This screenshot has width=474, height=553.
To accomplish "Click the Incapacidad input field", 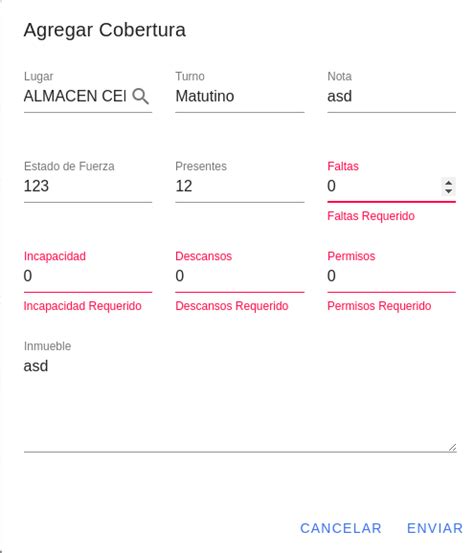I will pos(88,276).
